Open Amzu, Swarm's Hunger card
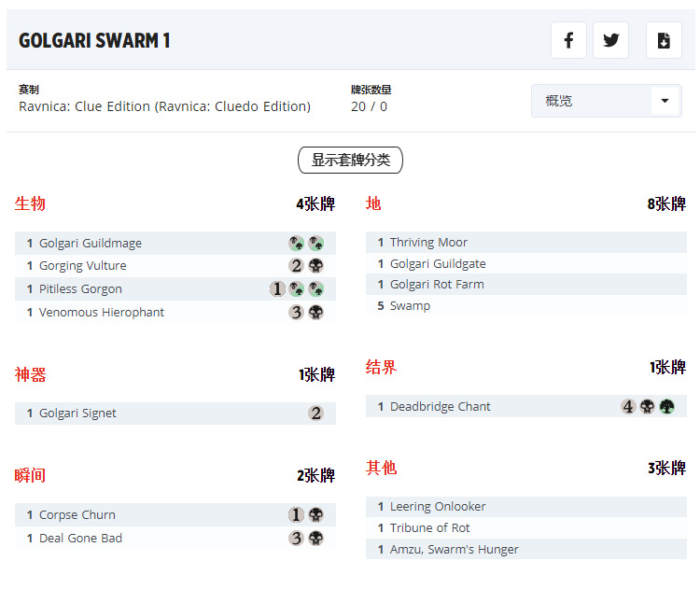 [x=454, y=550]
